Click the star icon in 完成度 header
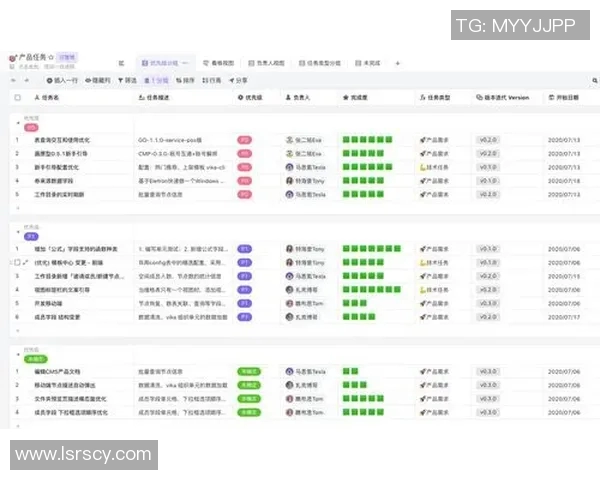The height and width of the screenshot is (480, 600). pos(346,98)
